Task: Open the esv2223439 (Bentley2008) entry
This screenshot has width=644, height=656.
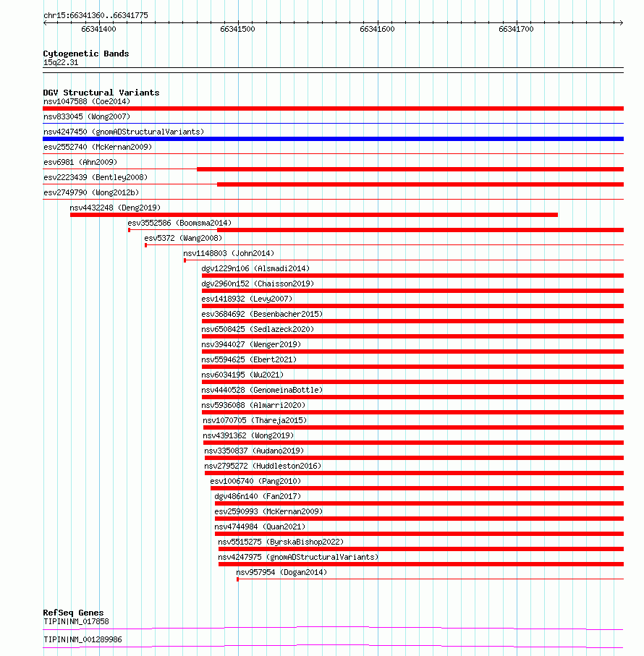Action: click(96, 177)
